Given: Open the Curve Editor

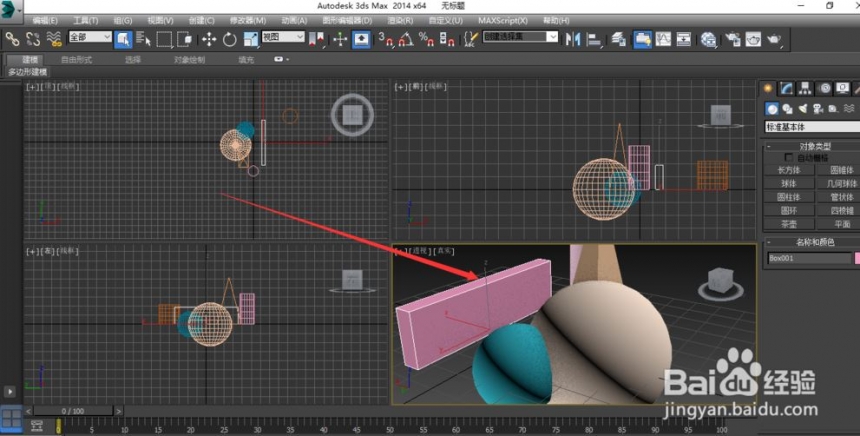Looking at the screenshot, I should pos(663,39).
